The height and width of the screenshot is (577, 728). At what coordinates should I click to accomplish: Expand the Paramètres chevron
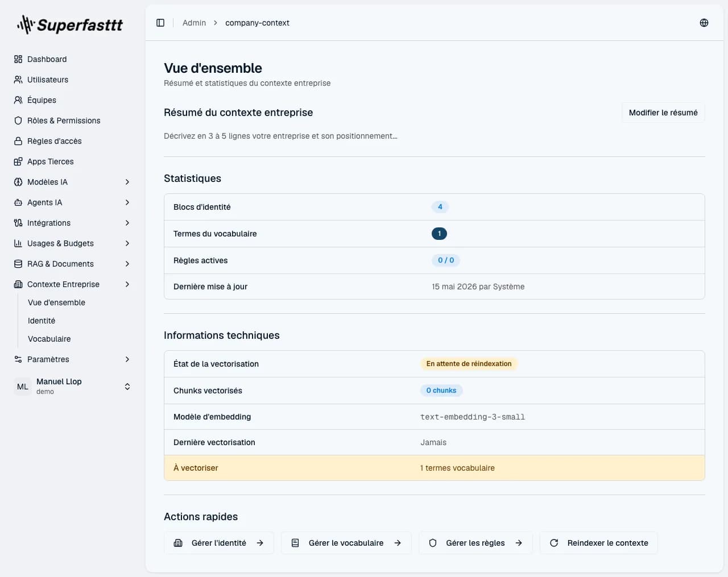[127, 359]
